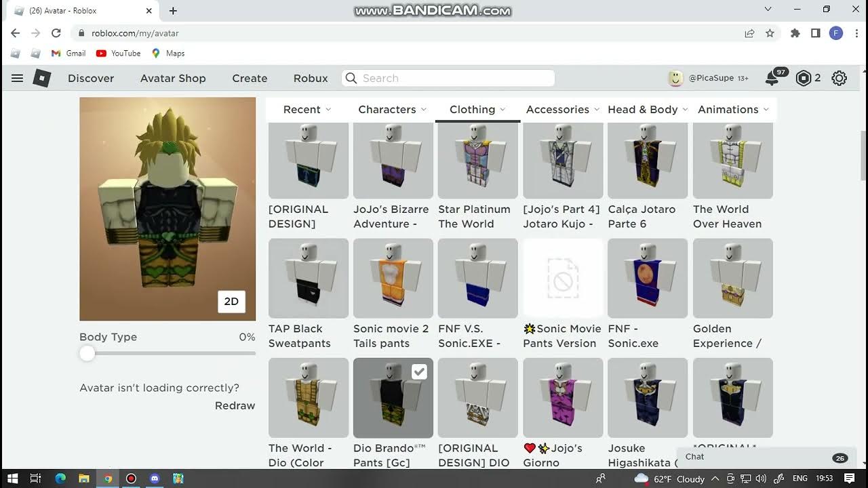Viewport: 868px width, 488px height.
Task: Expand the Animations dropdown
Action: pyautogui.click(x=733, y=110)
